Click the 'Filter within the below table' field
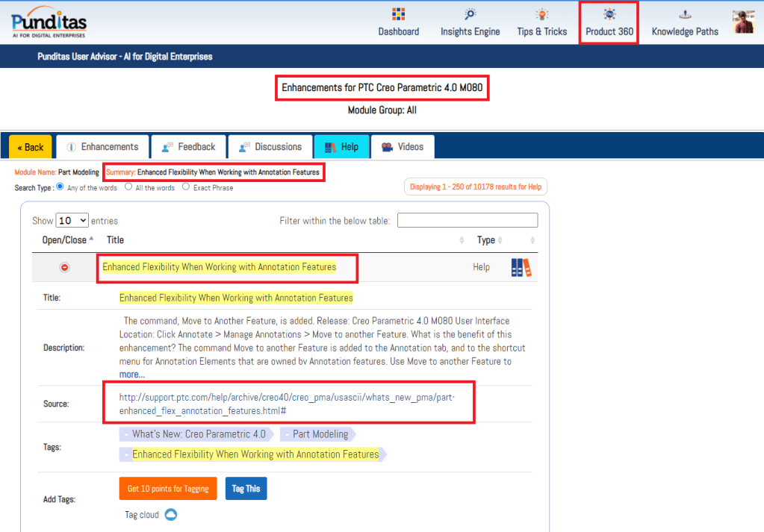 (467, 220)
